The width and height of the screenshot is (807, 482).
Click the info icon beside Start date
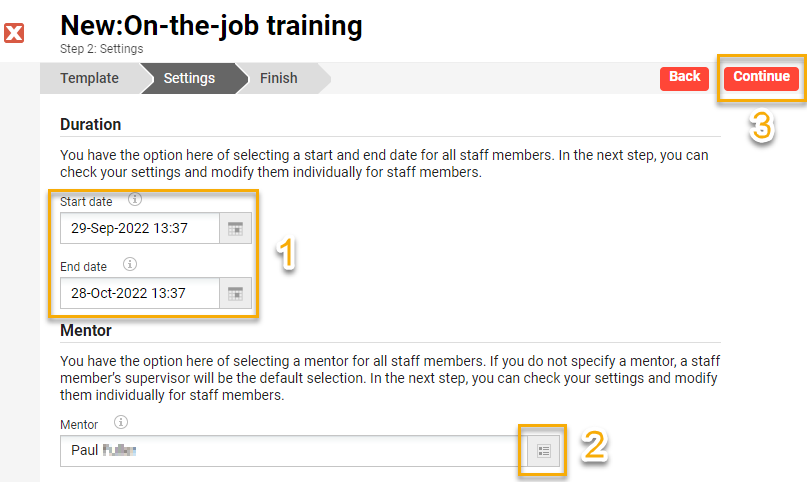coord(136,200)
